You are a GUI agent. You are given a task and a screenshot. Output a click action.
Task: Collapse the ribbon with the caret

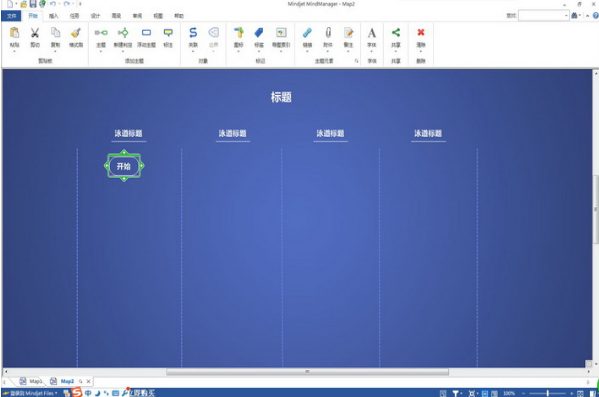(x=588, y=16)
